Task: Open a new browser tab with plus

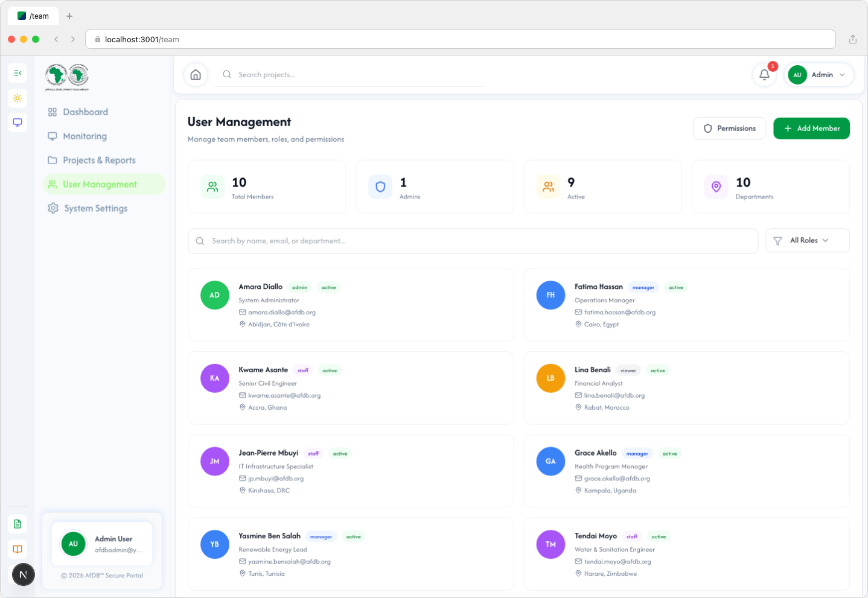Action: (x=69, y=16)
